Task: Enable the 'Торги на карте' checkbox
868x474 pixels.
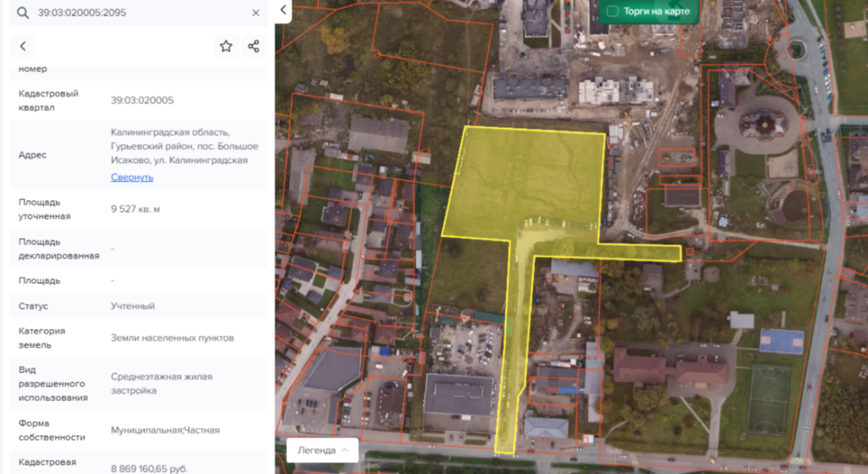Action: coord(613,12)
